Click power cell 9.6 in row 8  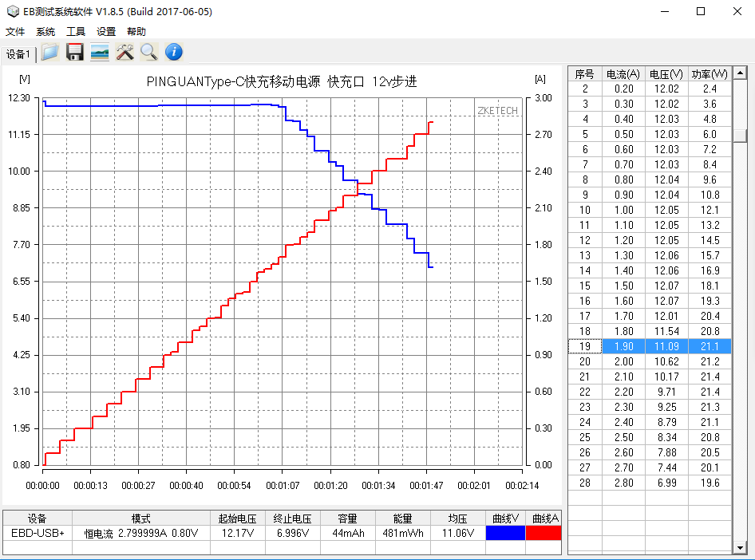[710, 180]
